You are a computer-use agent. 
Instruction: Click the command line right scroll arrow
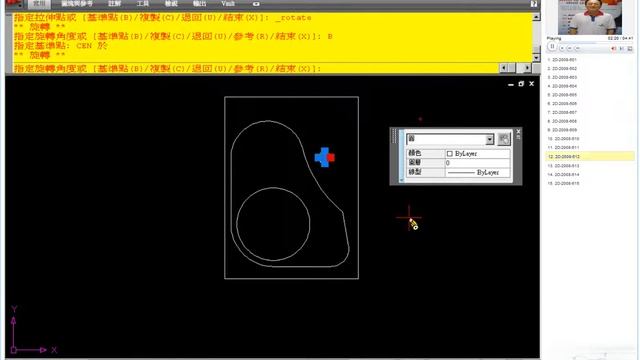(527, 68)
